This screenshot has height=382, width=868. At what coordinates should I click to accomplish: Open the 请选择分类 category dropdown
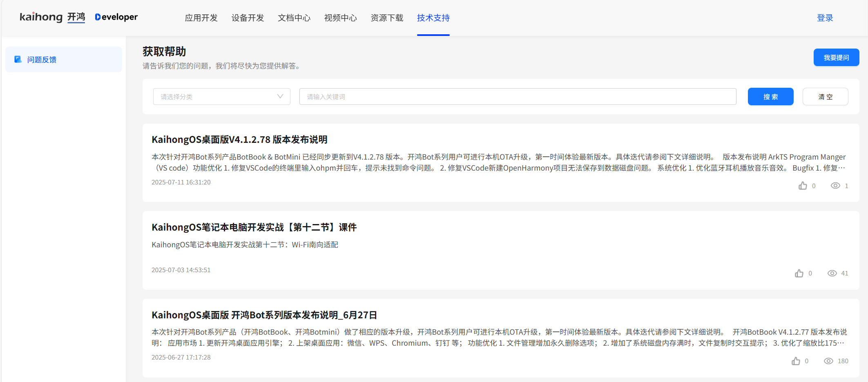(221, 97)
